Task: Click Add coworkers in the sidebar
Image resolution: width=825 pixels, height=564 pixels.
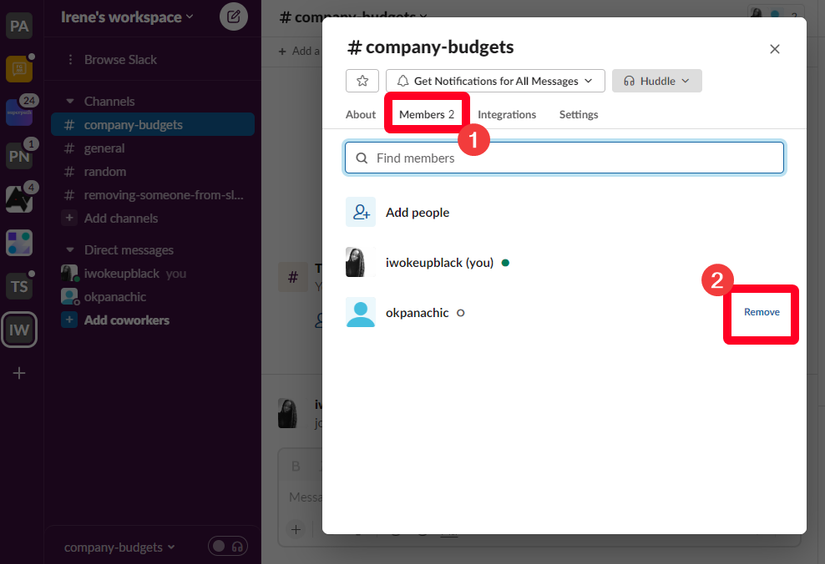Action: [x=126, y=320]
